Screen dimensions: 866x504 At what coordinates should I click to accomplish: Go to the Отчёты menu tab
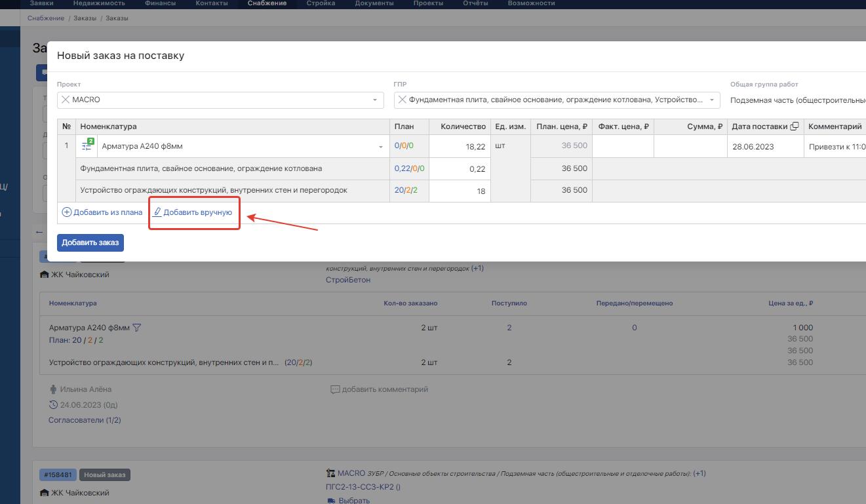click(x=475, y=3)
